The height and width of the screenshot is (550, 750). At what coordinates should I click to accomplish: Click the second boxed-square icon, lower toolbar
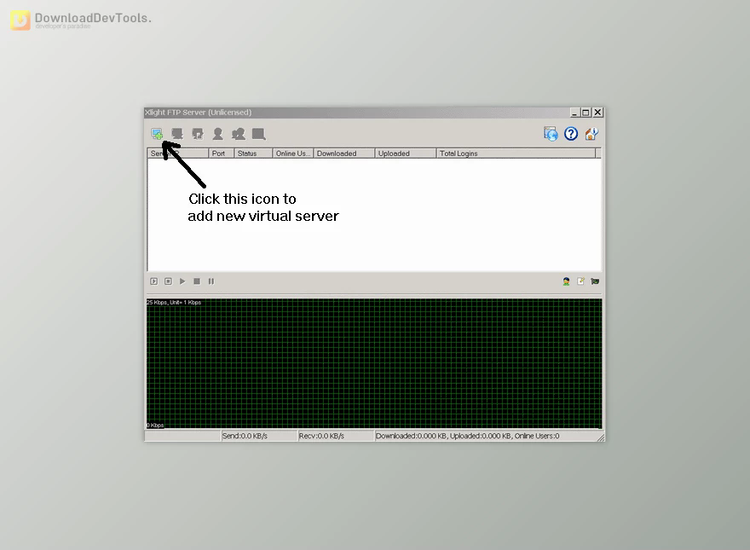(168, 281)
